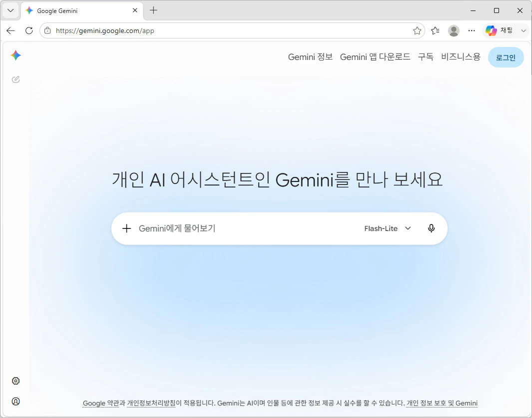Activate the microphone voice input
532x418 pixels.
431,228
